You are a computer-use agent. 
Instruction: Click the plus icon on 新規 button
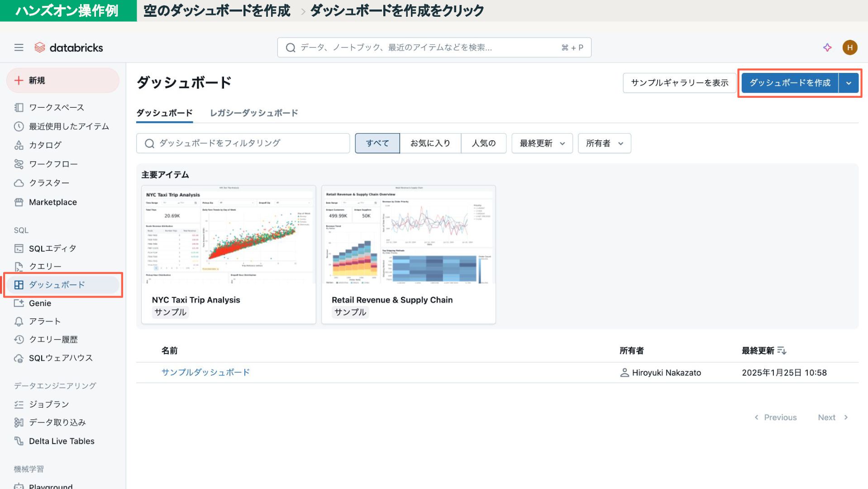(x=19, y=81)
